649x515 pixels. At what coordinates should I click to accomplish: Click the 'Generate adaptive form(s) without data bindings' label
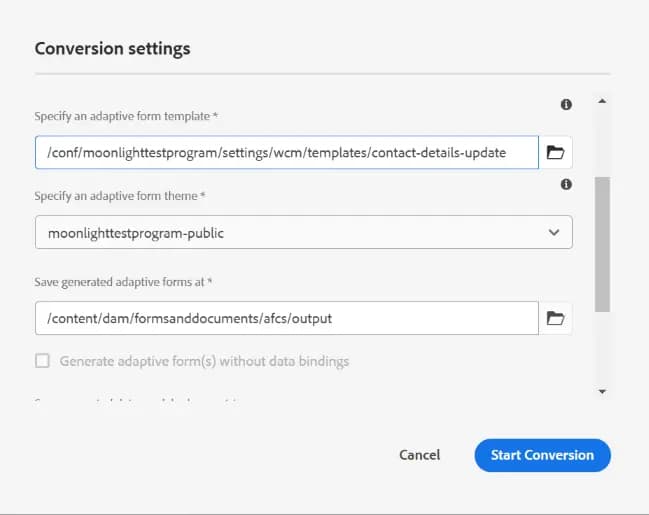[x=204, y=361]
